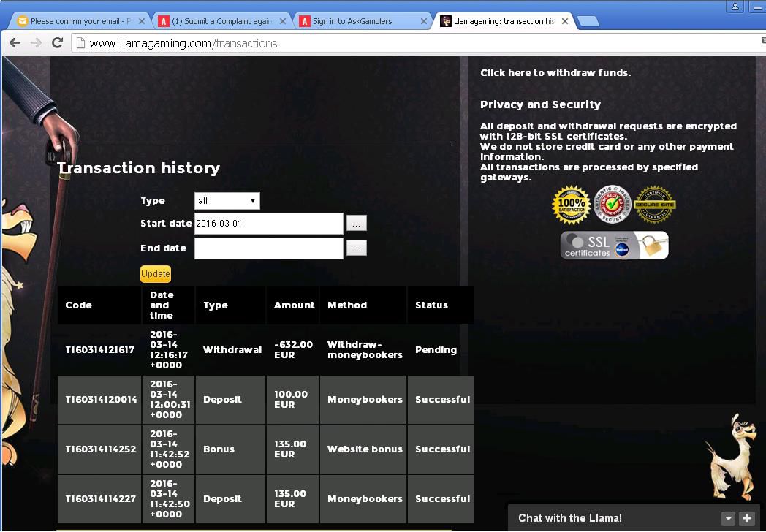Go back using browser back arrow
Viewport: 766px width, 532px height.
15,43
